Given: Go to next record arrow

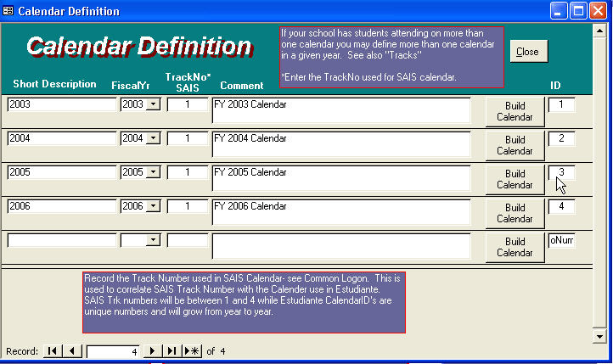Looking at the screenshot, I should click(x=153, y=350).
